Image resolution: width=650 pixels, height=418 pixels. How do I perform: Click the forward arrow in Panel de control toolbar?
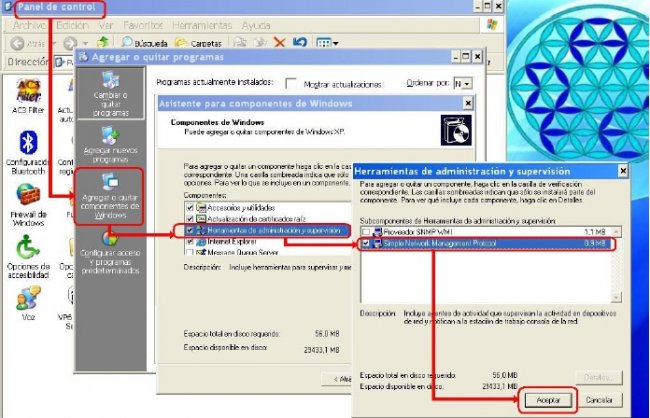pyautogui.click(x=70, y=43)
